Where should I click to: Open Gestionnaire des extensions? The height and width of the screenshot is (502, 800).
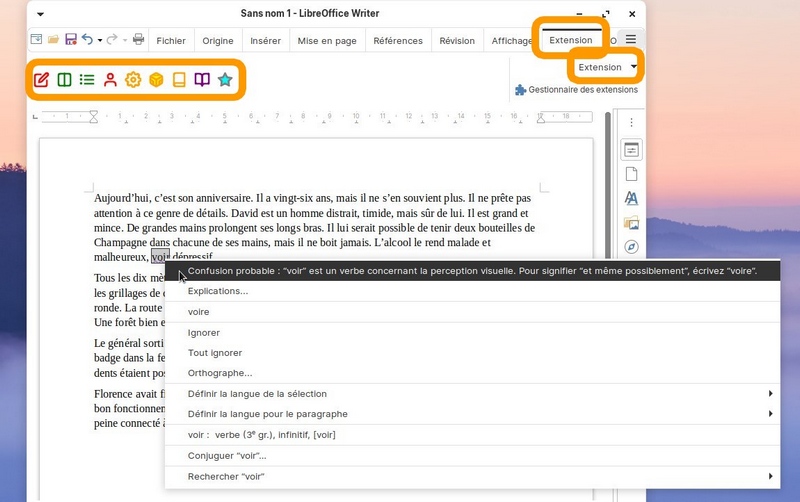click(576, 90)
